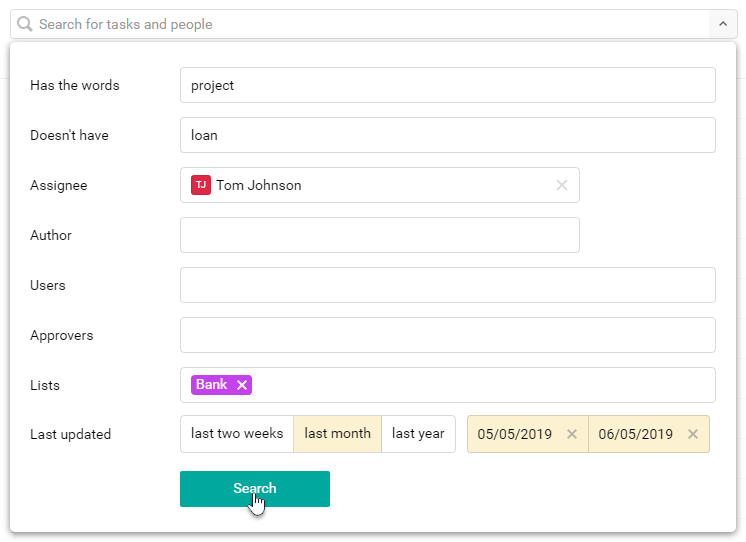Select the last two weeks filter
The image size is (746, 542).
coord(237,434)
